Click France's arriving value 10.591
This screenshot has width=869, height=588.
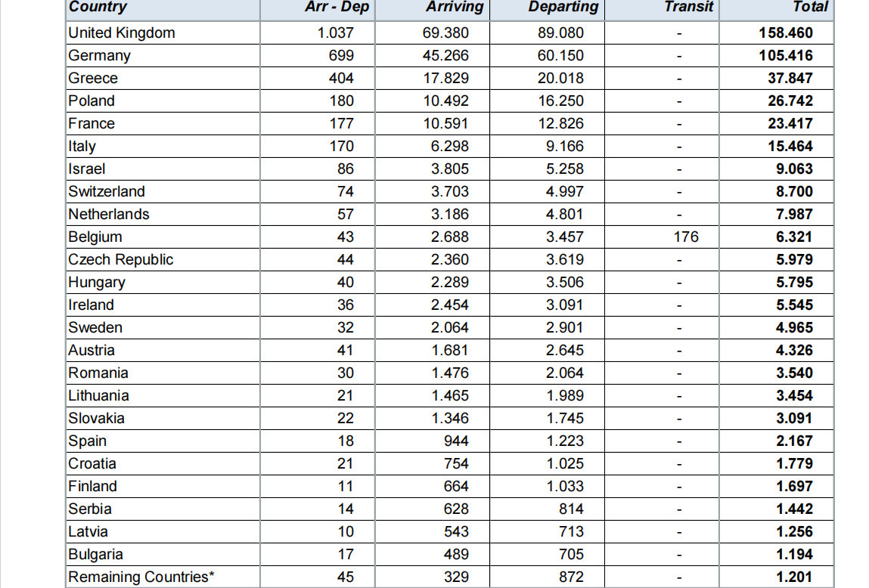(449, 124)
